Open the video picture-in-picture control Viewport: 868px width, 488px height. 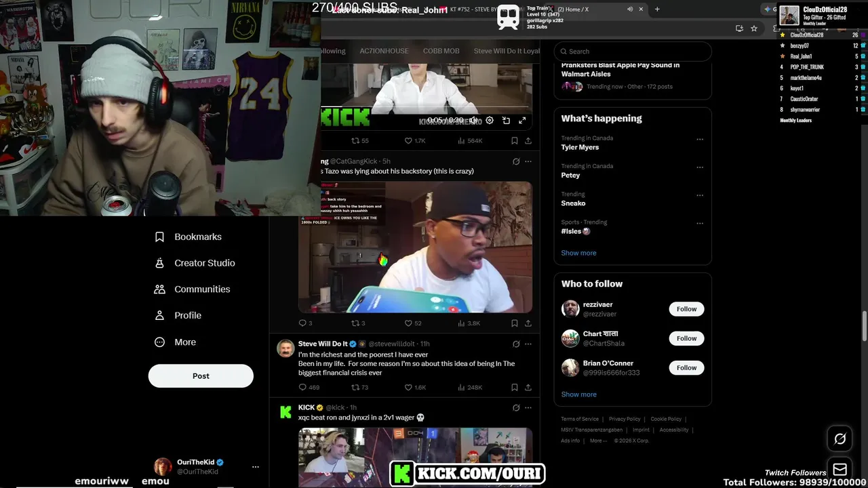[x=506, y=120]
